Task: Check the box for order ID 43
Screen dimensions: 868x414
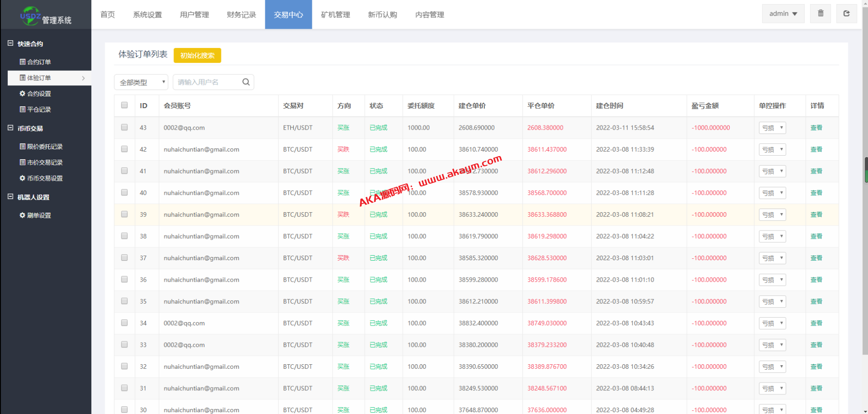Action: point(124,127)
